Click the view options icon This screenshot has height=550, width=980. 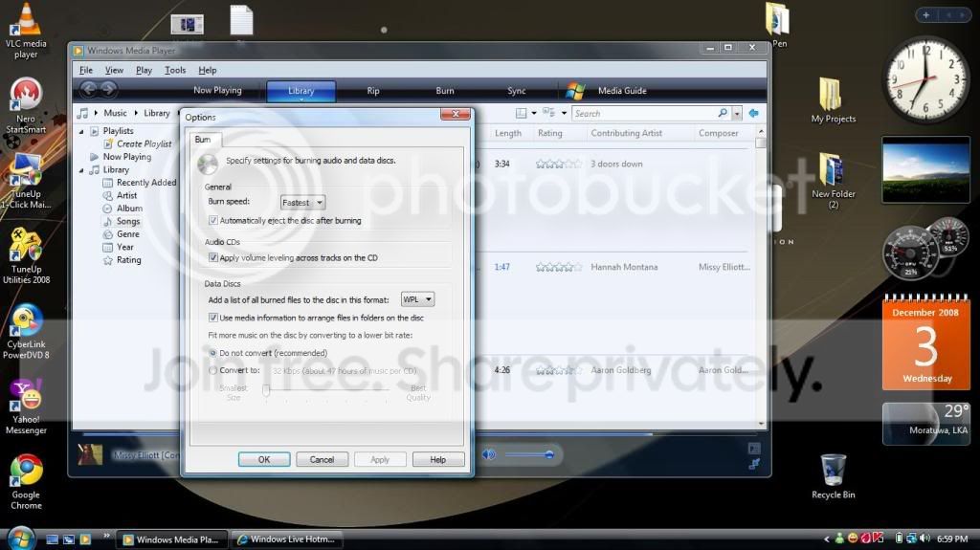coord(548,113)
